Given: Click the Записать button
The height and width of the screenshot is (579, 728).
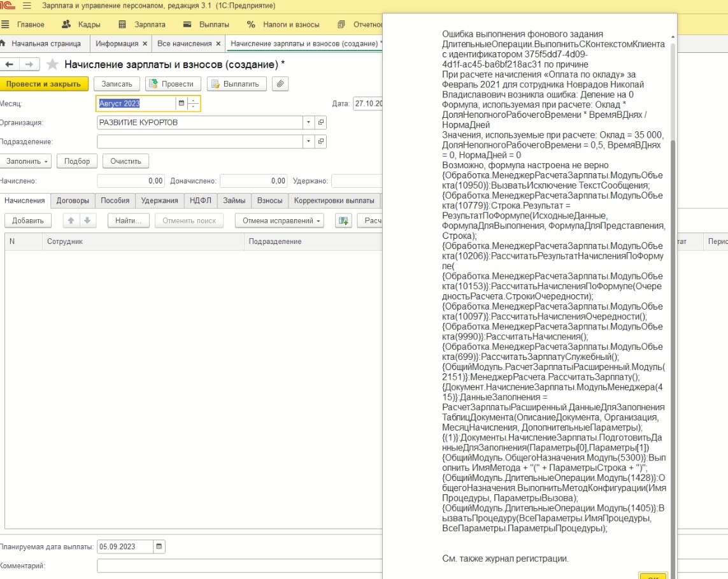Looking at the screenshot, I should [117, 84].
